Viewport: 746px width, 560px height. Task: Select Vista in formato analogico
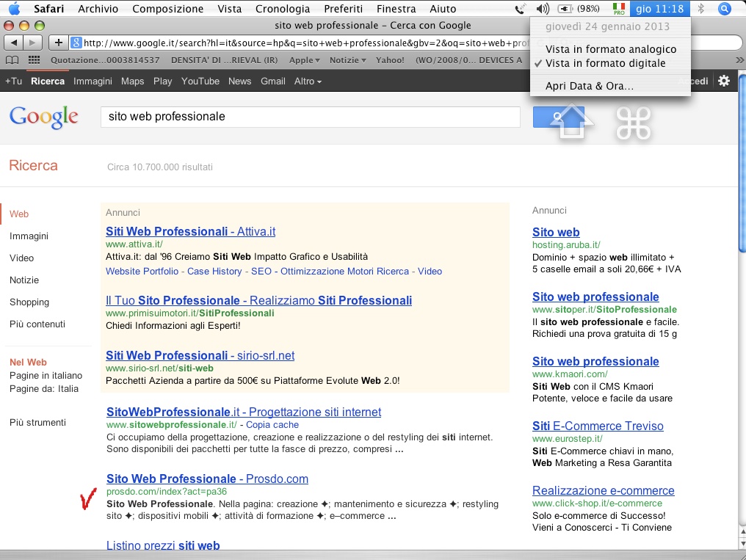click(x=610, y=49)
